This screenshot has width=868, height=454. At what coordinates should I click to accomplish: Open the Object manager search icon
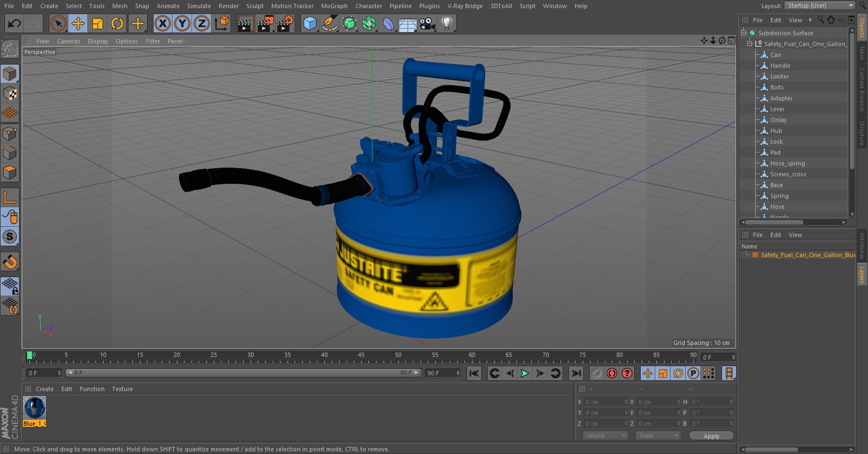[x=821, y=20]
